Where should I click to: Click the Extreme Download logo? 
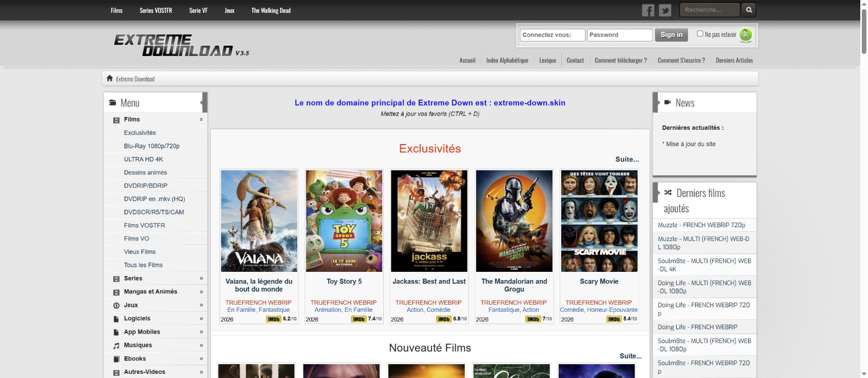click(181, 45)
